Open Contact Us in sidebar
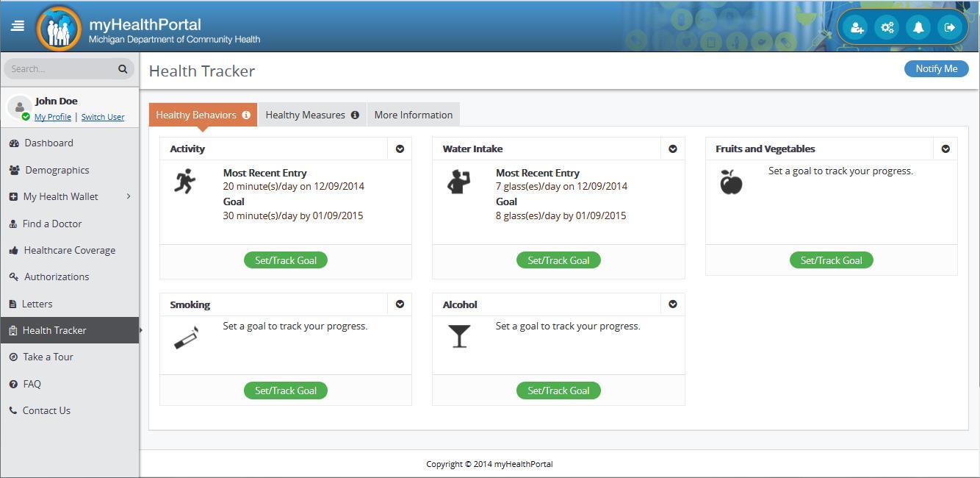 coord(70,410)
